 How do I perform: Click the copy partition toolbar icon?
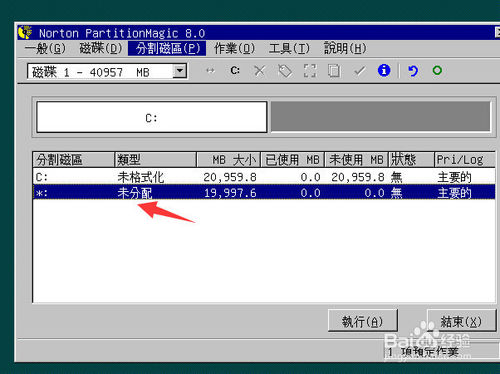(334, 71)
